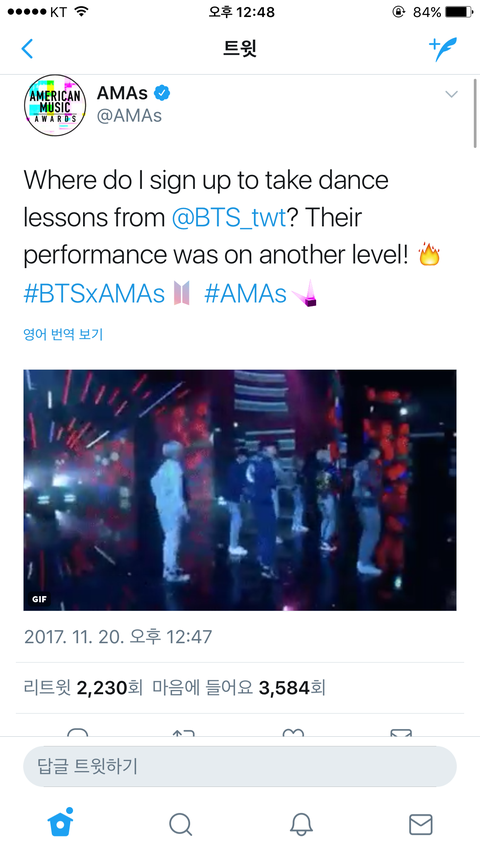Image resolution: width=480 pixels, height=853 pixels.
Task: Click the vertical scrollbar indicator
Action: click(x=475, y=113)
